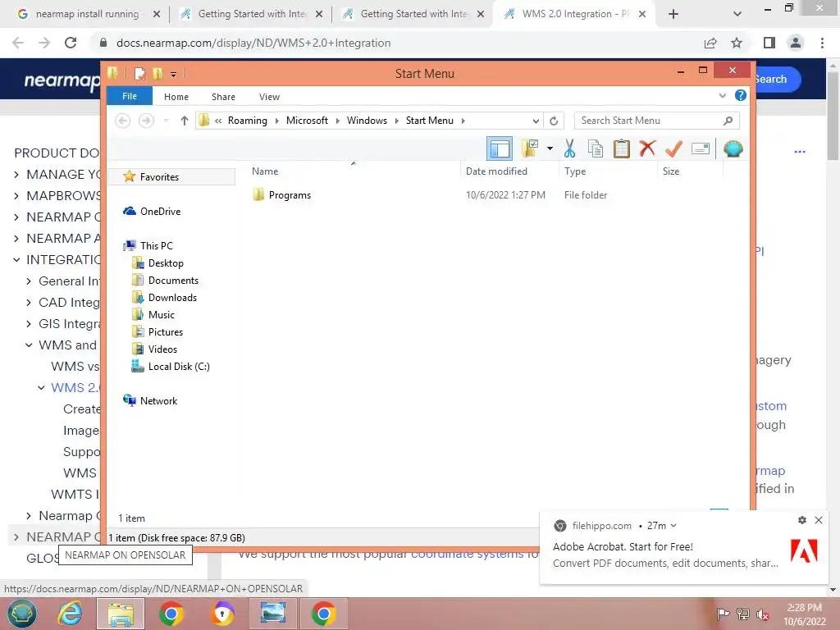The image size is (840, 630).
Task: Click the red X Delete icon
Action: pyautogui.click(x=647, y=148)
